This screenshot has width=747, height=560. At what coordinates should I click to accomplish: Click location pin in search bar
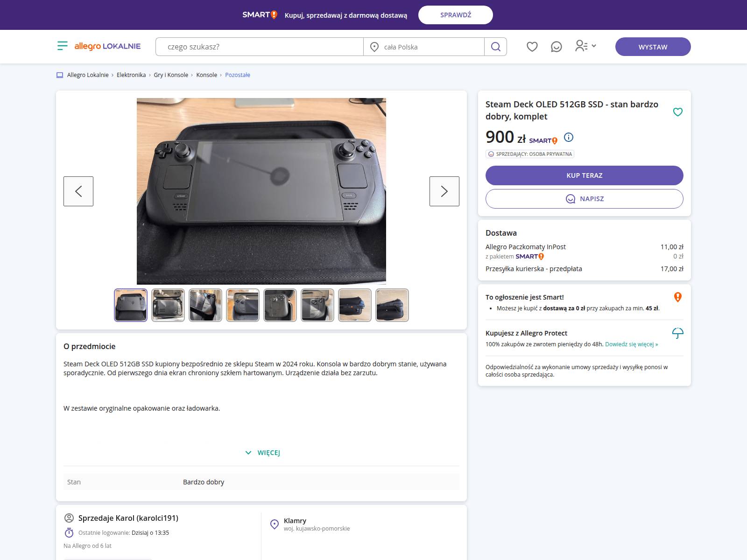[374, 47]
